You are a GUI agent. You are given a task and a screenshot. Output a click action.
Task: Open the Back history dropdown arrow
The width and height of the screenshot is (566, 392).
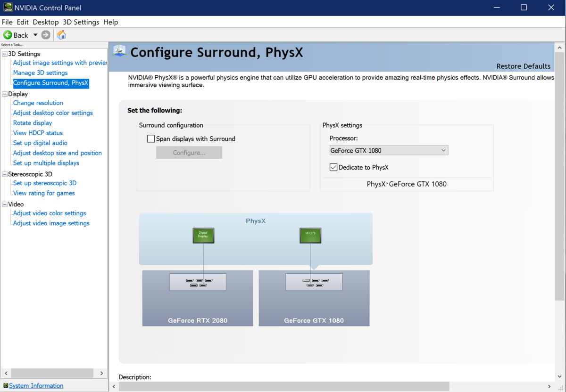click(35, 35)
